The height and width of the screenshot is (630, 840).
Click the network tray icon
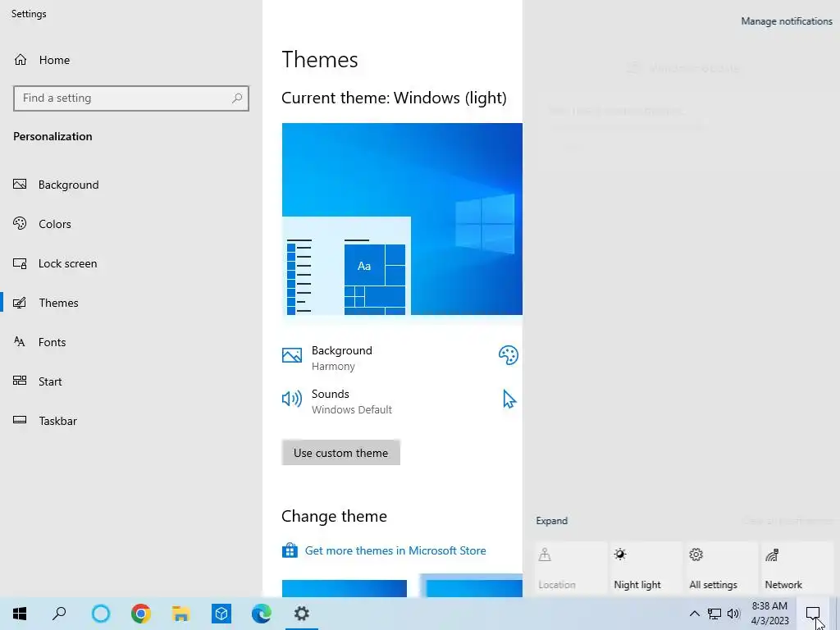[714, 614]
